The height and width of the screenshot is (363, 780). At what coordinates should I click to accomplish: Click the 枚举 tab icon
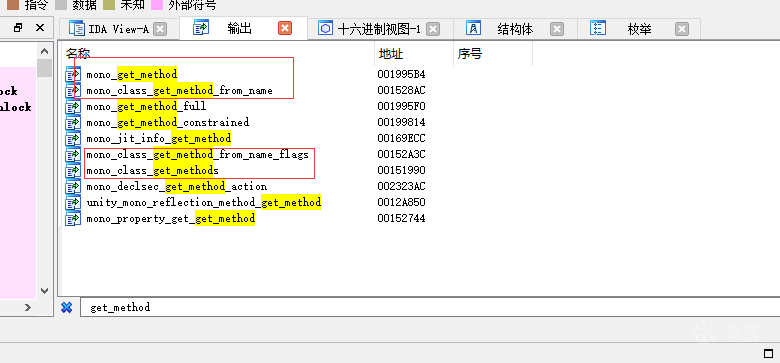tap(597, 28)
